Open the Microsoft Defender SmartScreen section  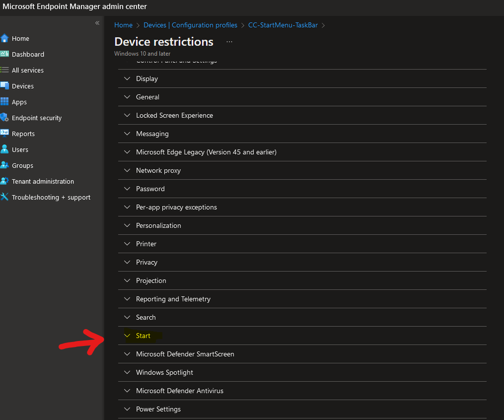[x=185, y=354]
